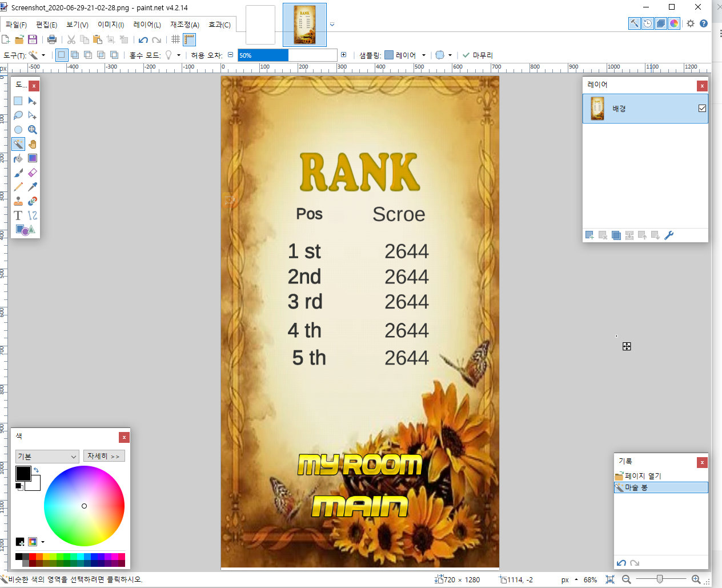
Task: Increase tolerance with plus button
Action: click(343, 55)
